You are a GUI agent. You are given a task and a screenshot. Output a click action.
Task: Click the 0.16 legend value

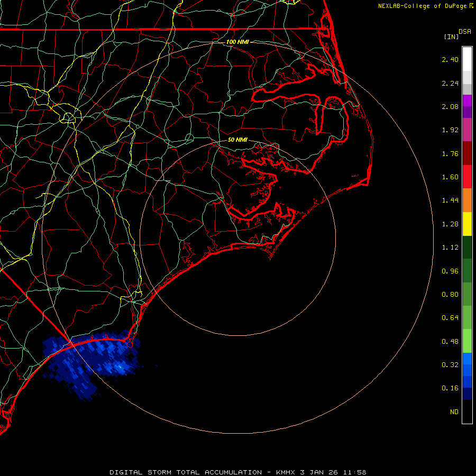click(x=450, y=388)
